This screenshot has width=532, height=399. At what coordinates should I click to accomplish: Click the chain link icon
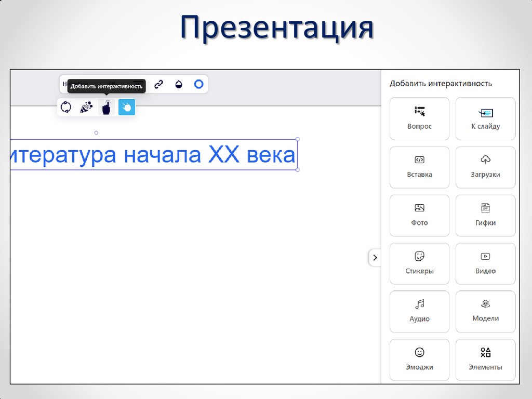[x=158, y=84]
